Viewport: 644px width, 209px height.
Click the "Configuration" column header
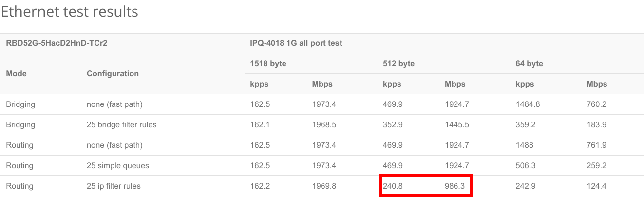(x=113, y=74)
